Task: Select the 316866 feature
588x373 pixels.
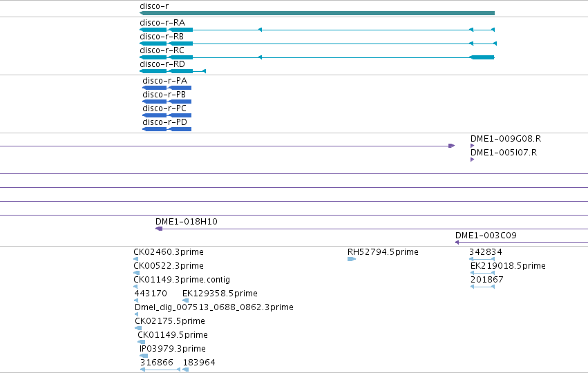Action: [160, 370]
